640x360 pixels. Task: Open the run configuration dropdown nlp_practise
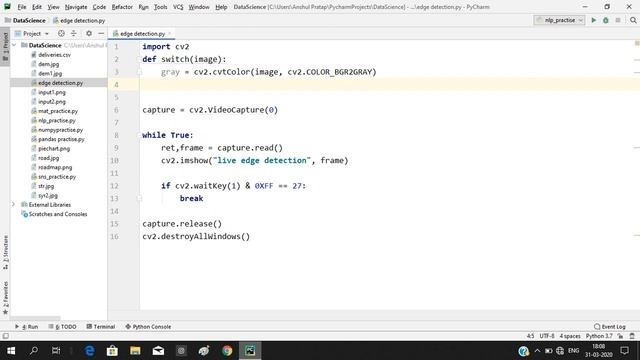(559, 20)
